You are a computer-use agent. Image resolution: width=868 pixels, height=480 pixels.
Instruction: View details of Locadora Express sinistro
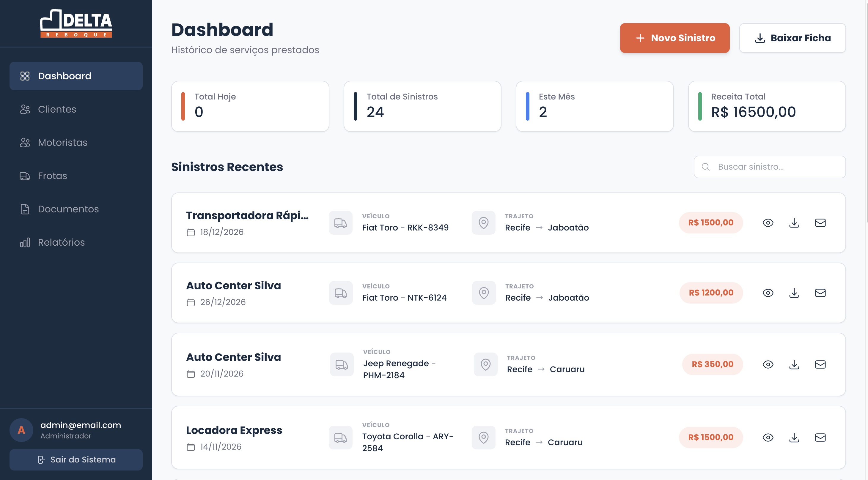pyautogui.click(x=768, y=437)
